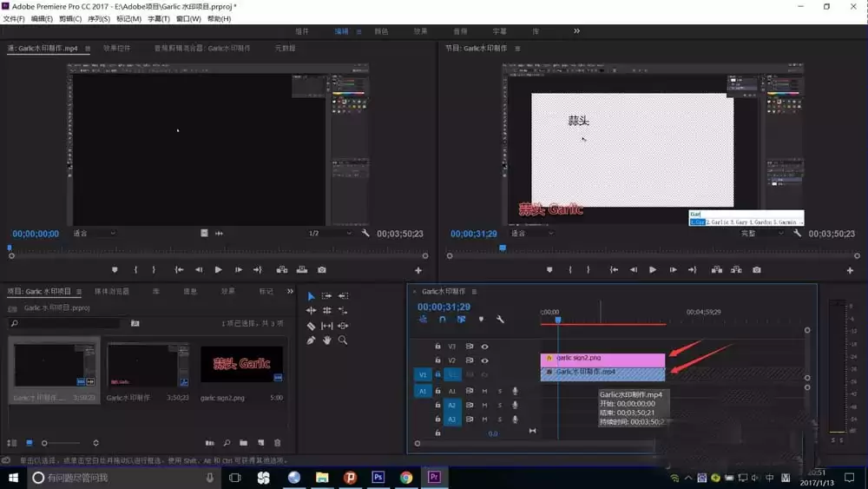Export frame with Program Monitor camera icon
Screen dimensions: 868x489
click(x=757, y=270)
